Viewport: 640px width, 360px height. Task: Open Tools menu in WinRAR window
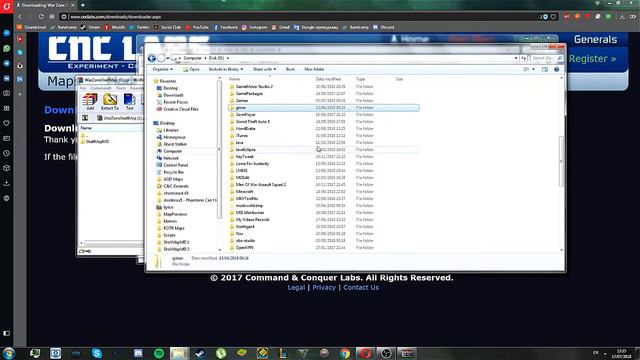point(121,88)
